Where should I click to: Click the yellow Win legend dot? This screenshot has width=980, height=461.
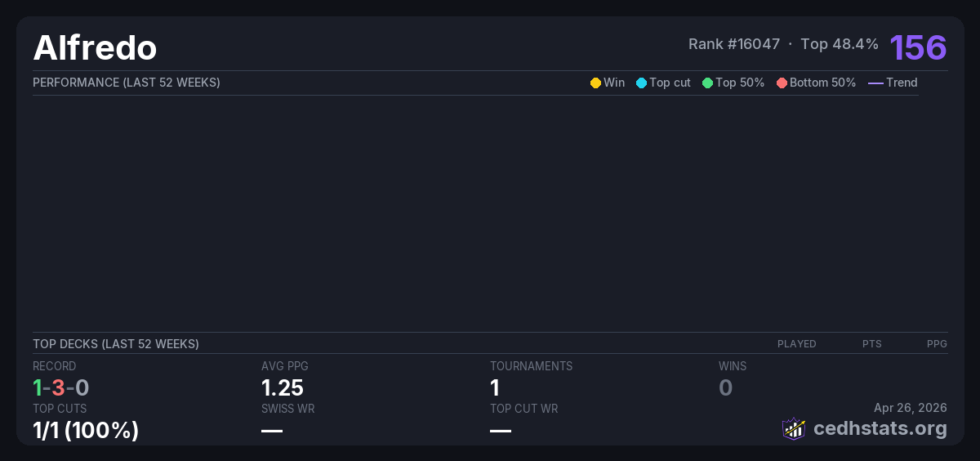pos(595,83)
